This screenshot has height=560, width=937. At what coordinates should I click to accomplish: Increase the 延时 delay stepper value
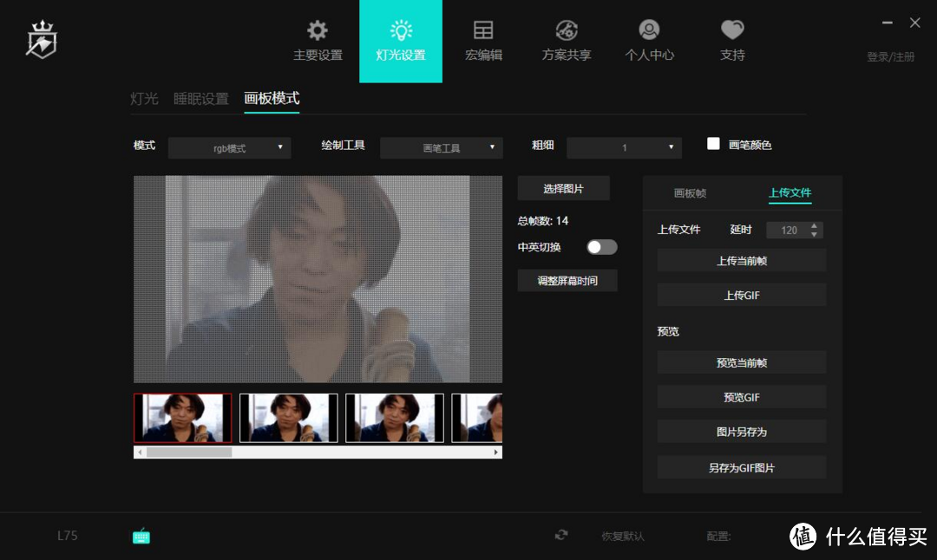(x=814, y=226)
